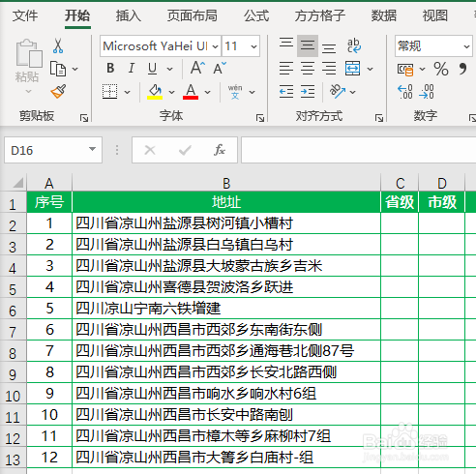
Task: Center text horizontally
Action: 308,69
